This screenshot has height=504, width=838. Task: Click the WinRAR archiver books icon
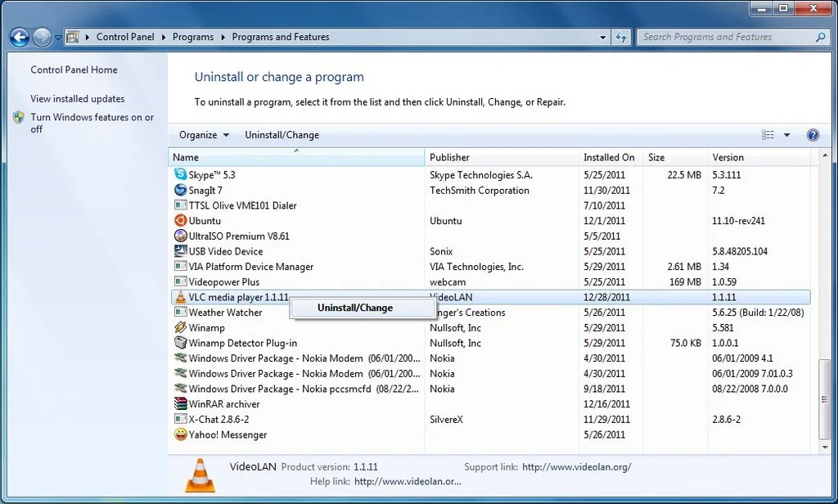pos(180,403)
